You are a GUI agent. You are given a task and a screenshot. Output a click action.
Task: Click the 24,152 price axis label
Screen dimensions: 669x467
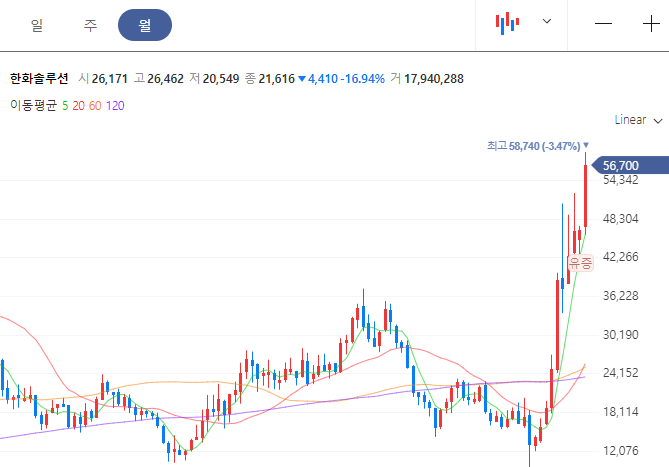[620, 373]
